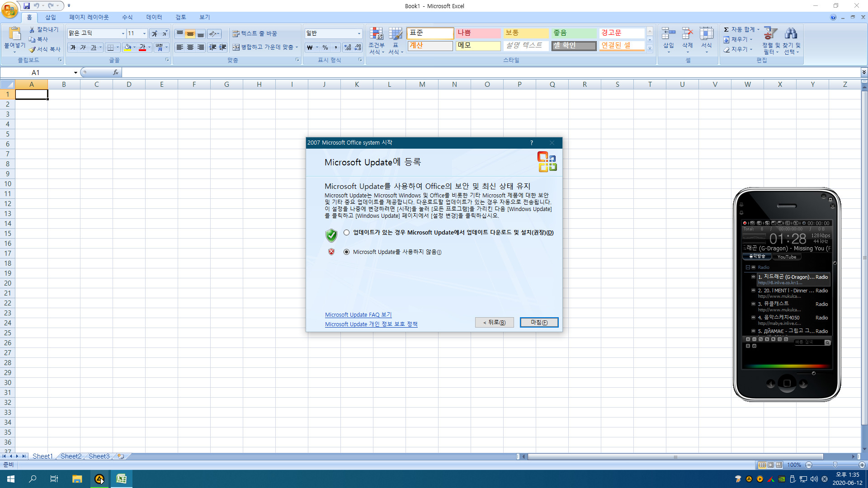The width and height of the screenshot is (868, 488).
Task: Click the Insert cells (삽입) icon
Action: 669,34
